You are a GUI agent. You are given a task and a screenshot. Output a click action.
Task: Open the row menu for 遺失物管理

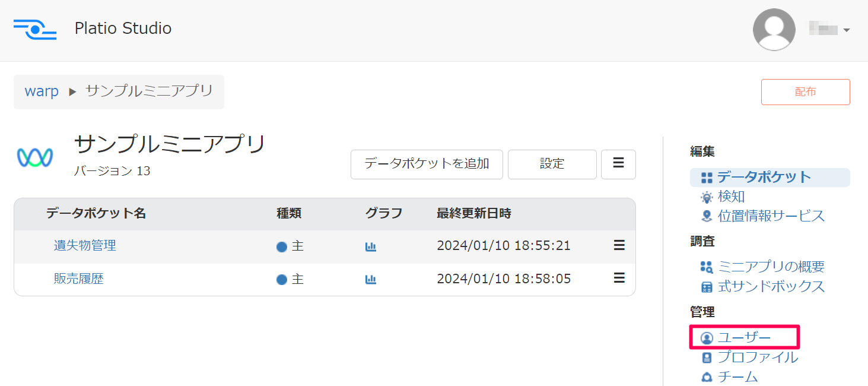coord(618,245)
